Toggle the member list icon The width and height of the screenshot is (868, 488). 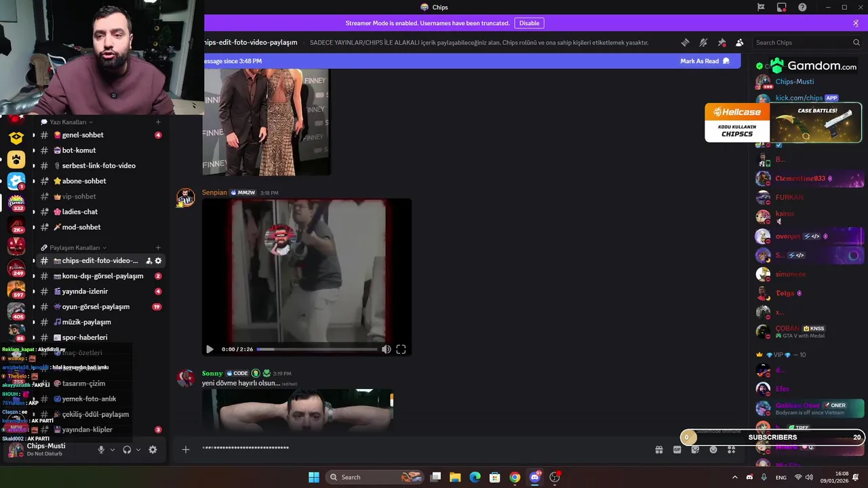[x=740, y=42]
